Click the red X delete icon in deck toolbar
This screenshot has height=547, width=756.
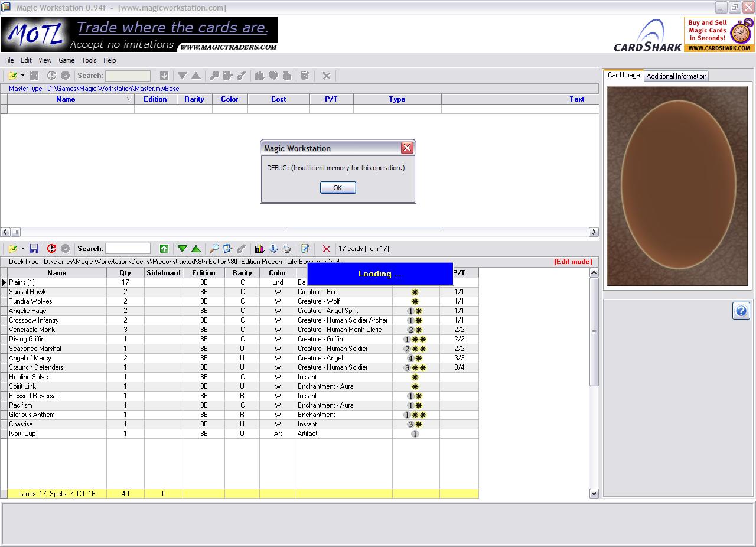326,249
